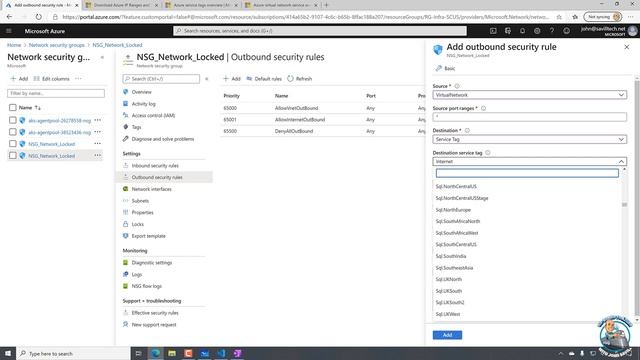Show info tooltip for Source field
Viewport: 640px width, 360px height.
(457, 86)
